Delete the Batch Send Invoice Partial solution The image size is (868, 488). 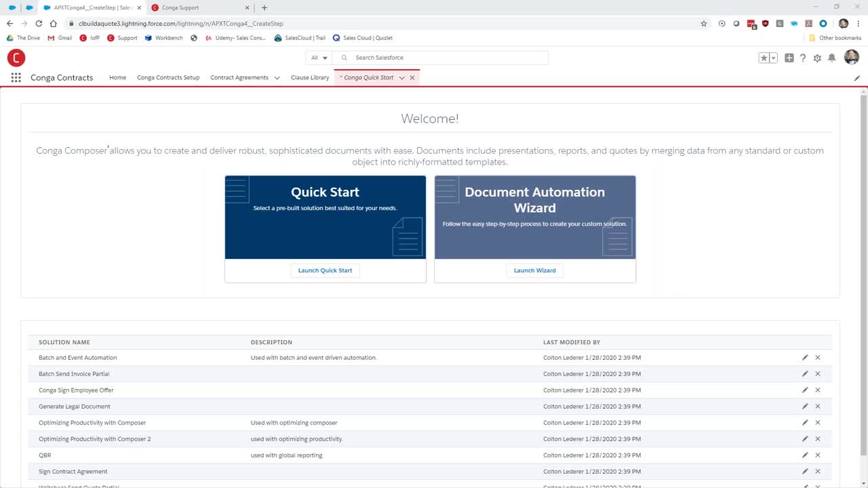click(817, 373)
